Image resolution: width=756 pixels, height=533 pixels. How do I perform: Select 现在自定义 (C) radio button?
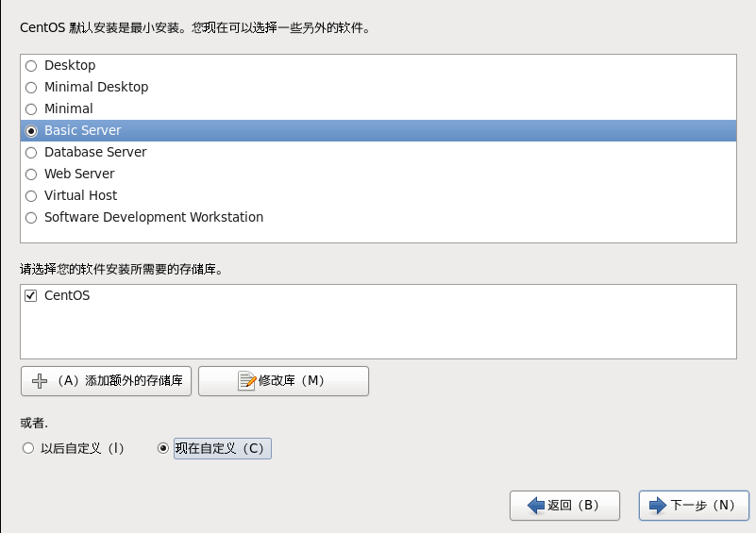pyautogui.click(x=163, y=449)
